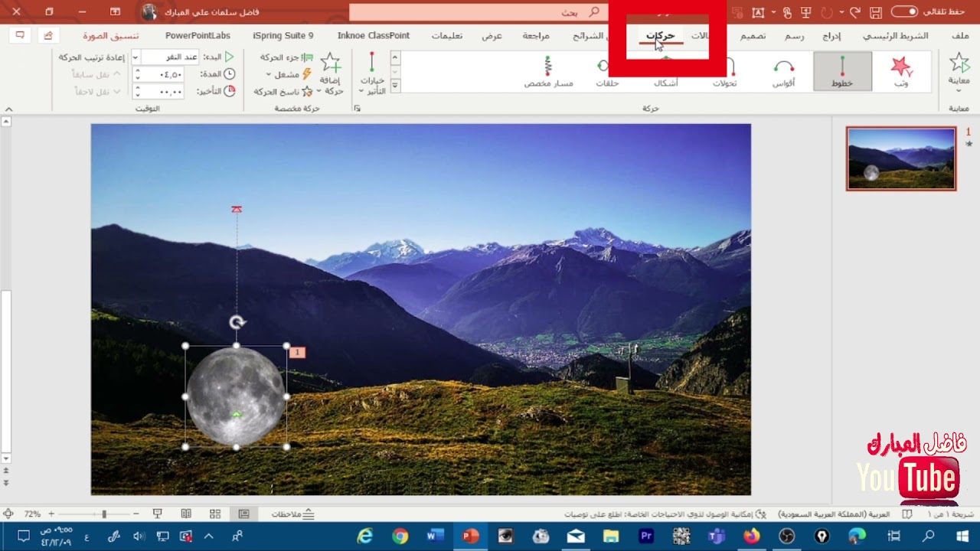Open Add Animation (إضافة حركة) menu

point(331,73)
